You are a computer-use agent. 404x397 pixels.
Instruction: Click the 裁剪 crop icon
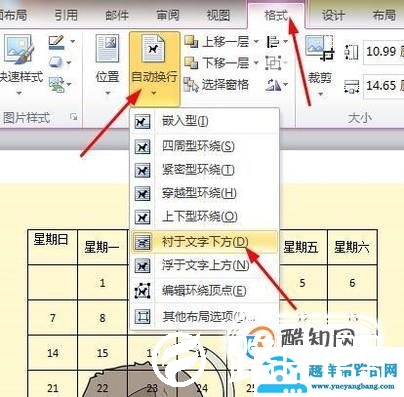click(x=320, y=48)
